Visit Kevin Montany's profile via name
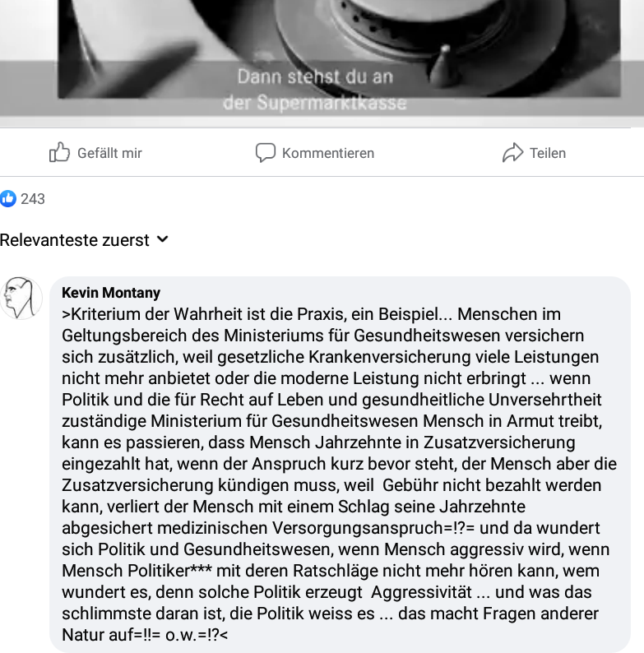The width and height of the screenshot is (644, 653). click(x=111, y=293)
